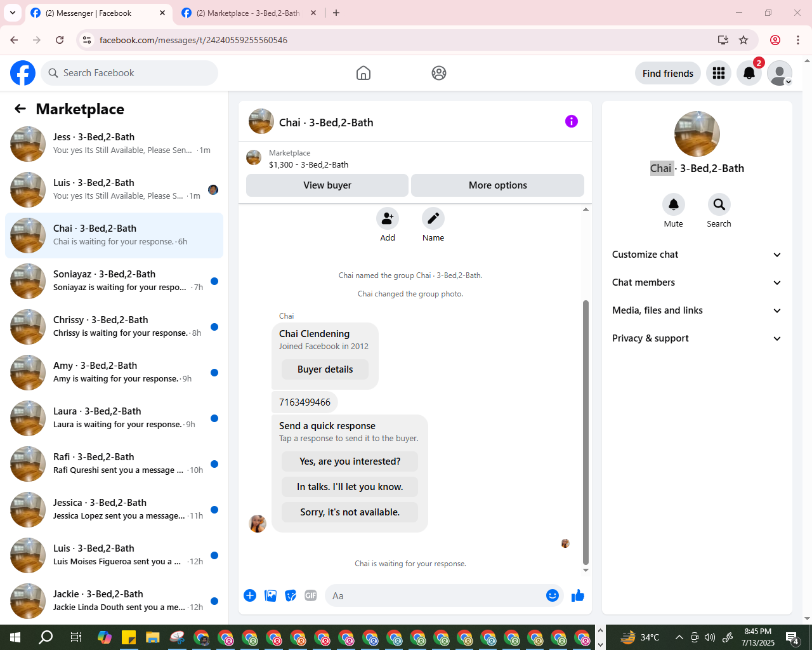Screen dimensions: 812x650
Task: Open the account profile avatar menu
Action: (x=780, y=73)
